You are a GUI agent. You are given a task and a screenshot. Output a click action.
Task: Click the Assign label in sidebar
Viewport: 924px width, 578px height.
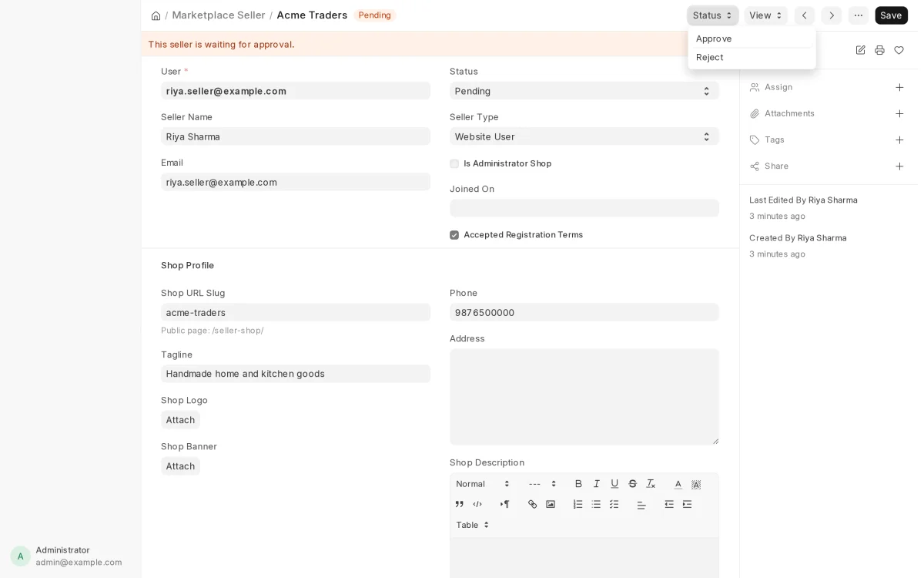point(778,87)
